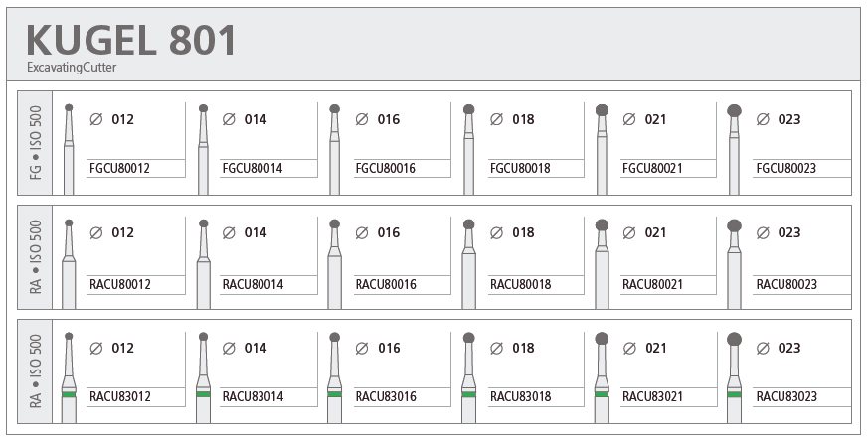Select the FG 018 bur illustration
Image resolution: width=868 pixels, height=444 pixels.
(469, 149)
